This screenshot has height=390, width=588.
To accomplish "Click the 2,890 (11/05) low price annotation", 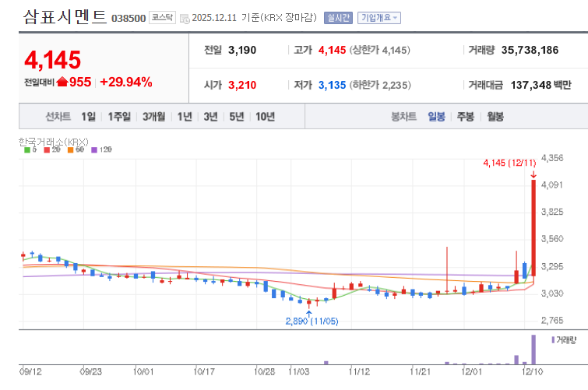I will tap(312, 321).
